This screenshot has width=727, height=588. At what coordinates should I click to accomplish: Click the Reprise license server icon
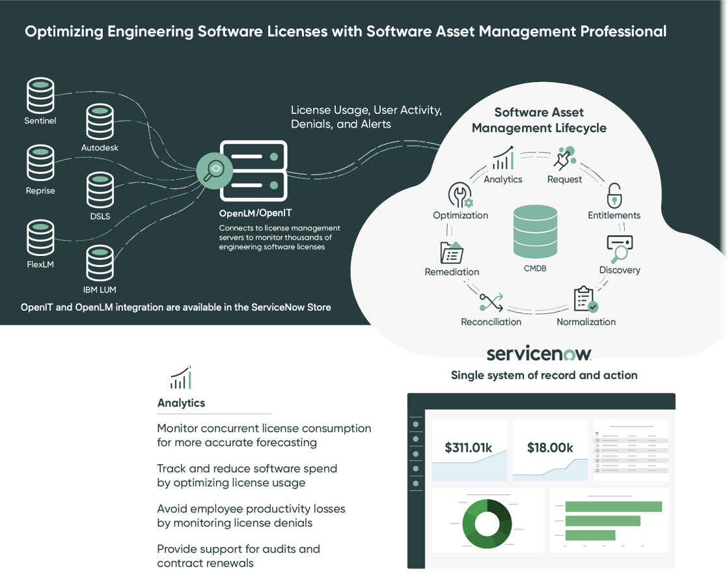pyautogui.click(x=40, y=163)
